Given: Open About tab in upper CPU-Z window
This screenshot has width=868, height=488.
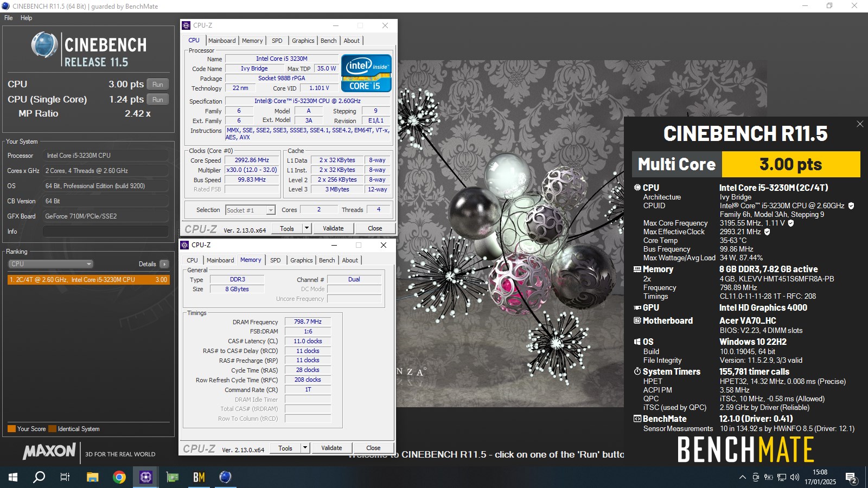Looking at the screenshot, I should click(352, 41).
